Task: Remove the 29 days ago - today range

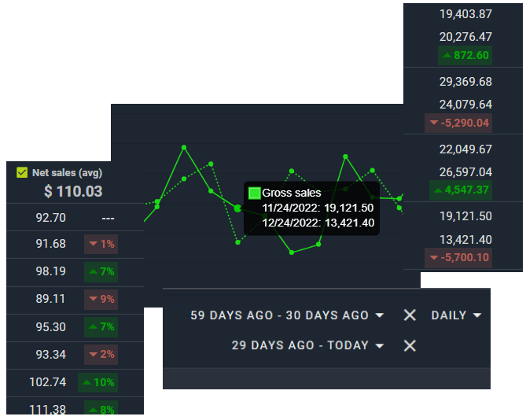Action: click(410, 345)
